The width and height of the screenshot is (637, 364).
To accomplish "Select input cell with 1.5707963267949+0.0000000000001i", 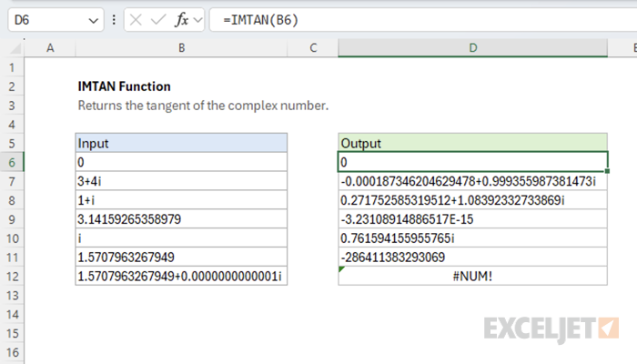I will point(181,277).
